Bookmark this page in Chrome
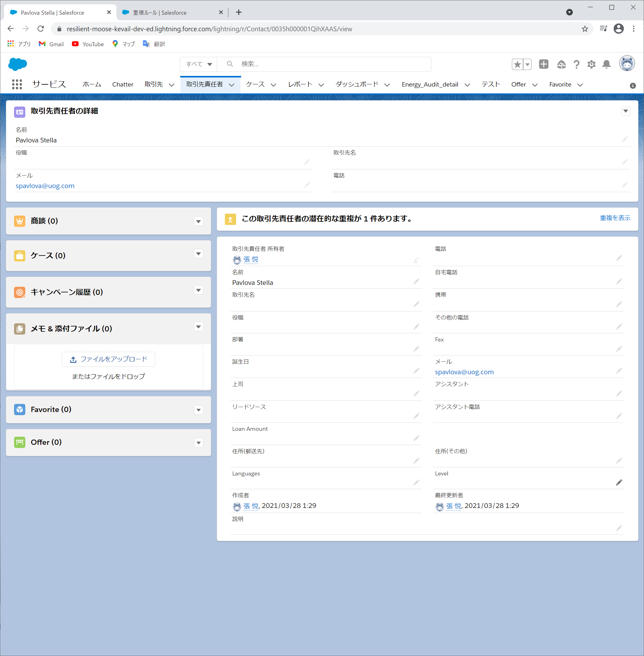The width and height of the screenshot is (644, 656). (584, 29)
